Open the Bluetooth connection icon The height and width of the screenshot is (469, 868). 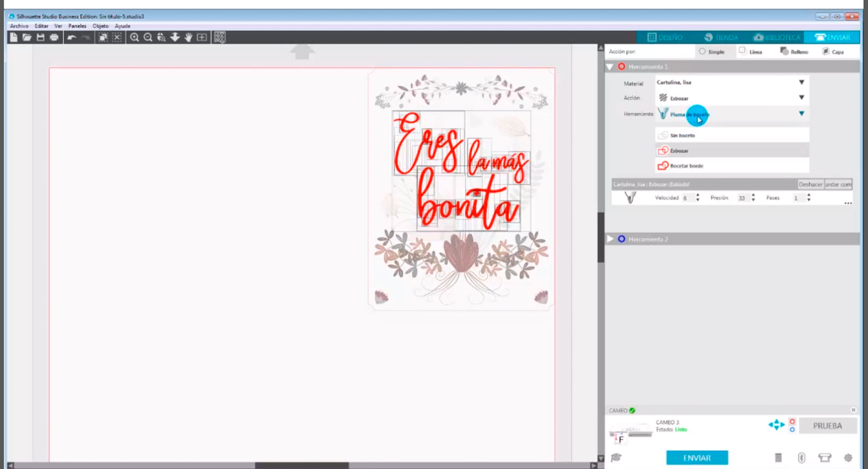(x=801, y=458)
